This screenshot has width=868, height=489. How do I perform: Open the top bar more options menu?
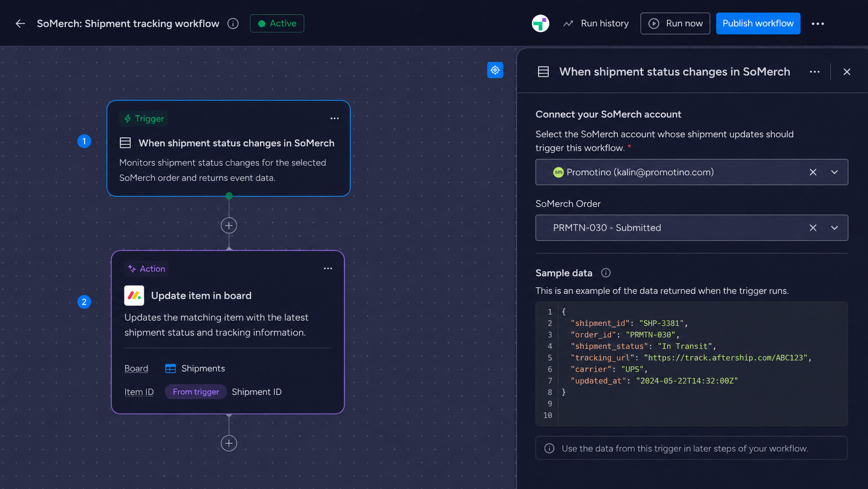click(818, 23)
